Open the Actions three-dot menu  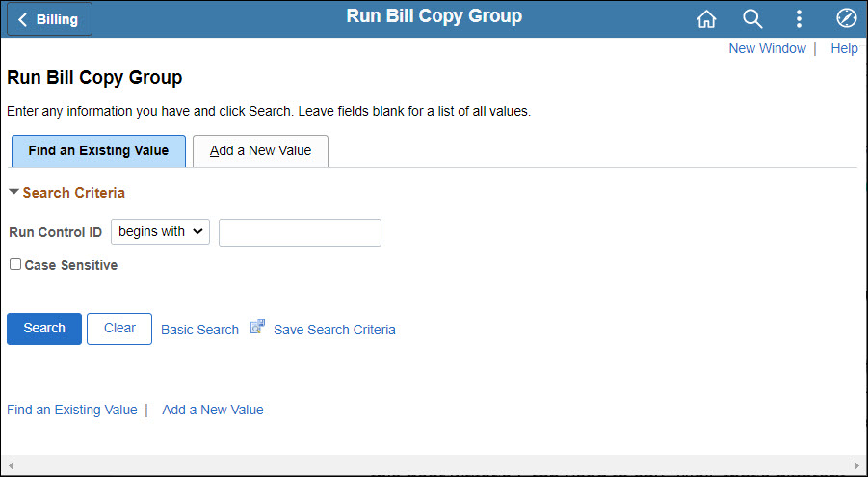pos(799,19)
